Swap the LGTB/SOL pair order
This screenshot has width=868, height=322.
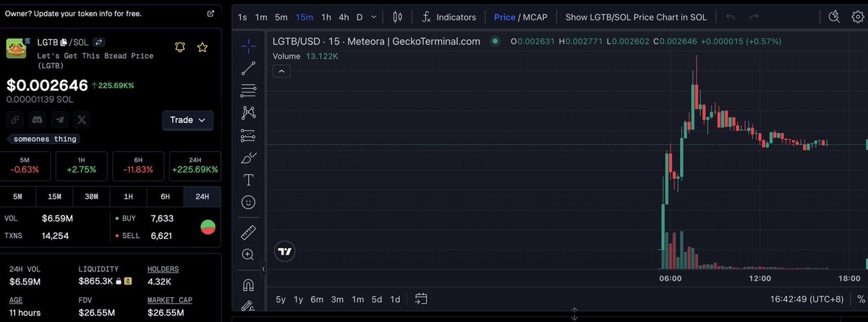pos(99,43)
